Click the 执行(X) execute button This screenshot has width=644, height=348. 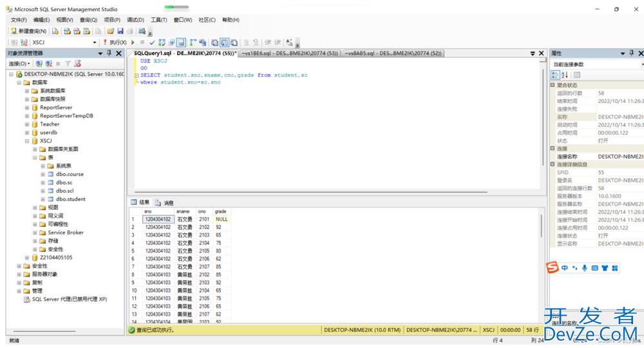[115, 43]
